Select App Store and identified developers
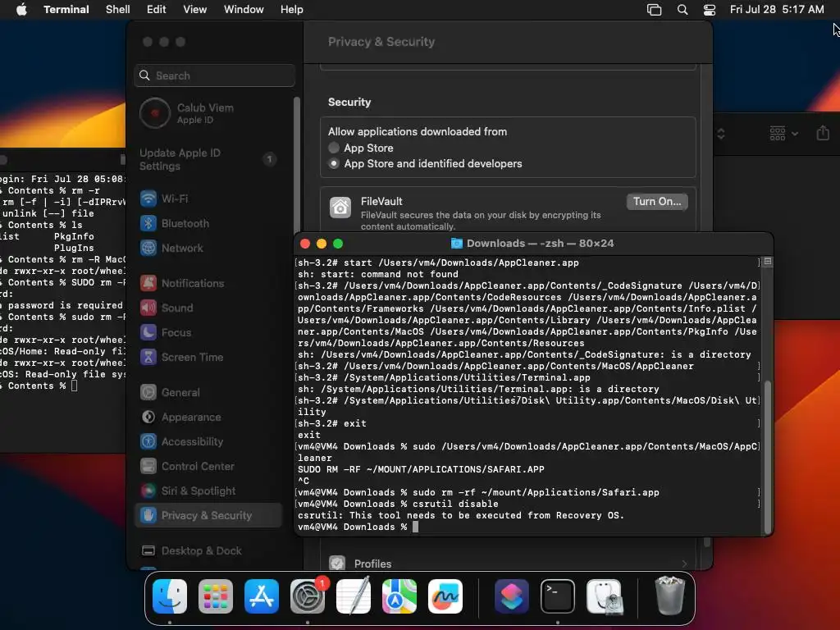The image size is (840, 630). [334, 164]
